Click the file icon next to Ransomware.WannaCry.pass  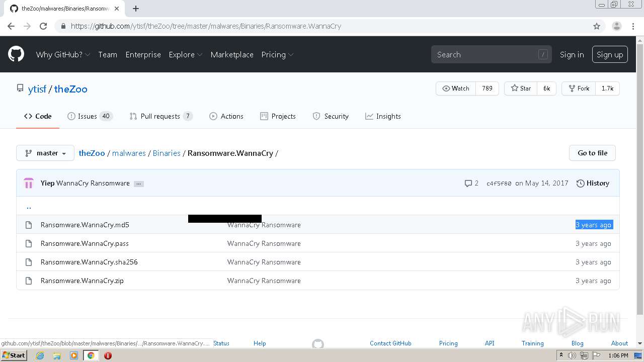point(29,243)
